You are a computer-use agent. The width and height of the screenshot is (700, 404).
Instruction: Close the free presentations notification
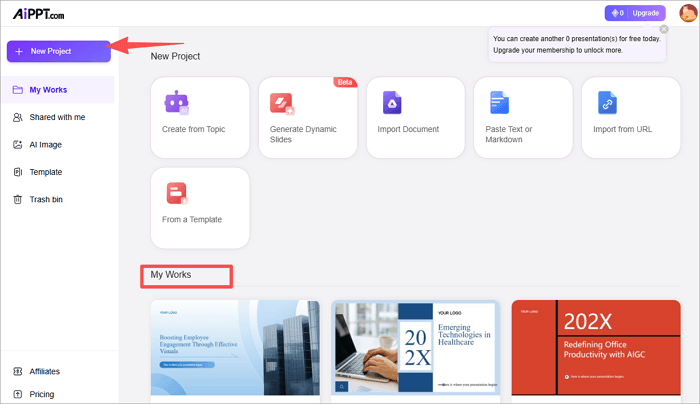point(664,29)
